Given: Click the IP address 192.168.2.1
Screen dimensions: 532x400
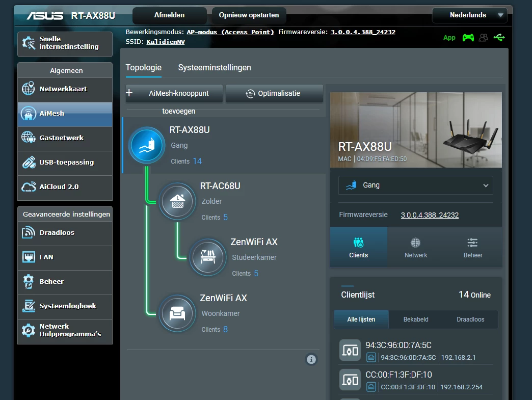Looking at the screenshot, I should click(458, 357).
